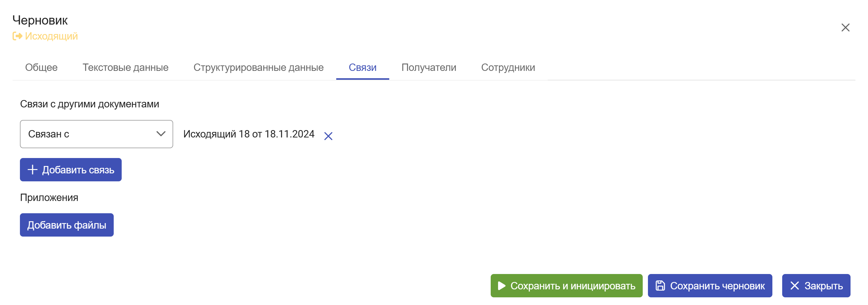This screenshot has width=868, height=305.
Task: Click the Приложения section heading
Action: tap(49, 198)
